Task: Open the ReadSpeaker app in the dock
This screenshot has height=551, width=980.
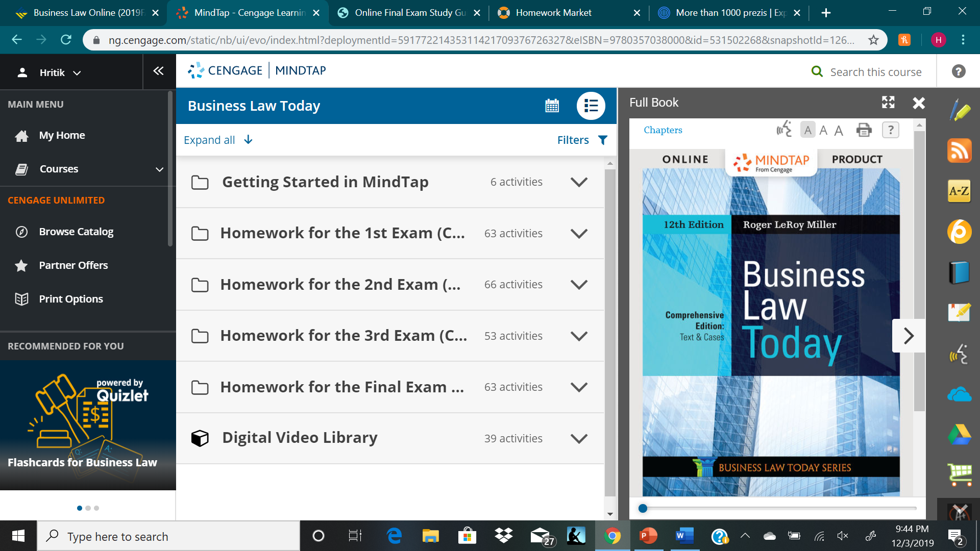Action: [959, 354]
